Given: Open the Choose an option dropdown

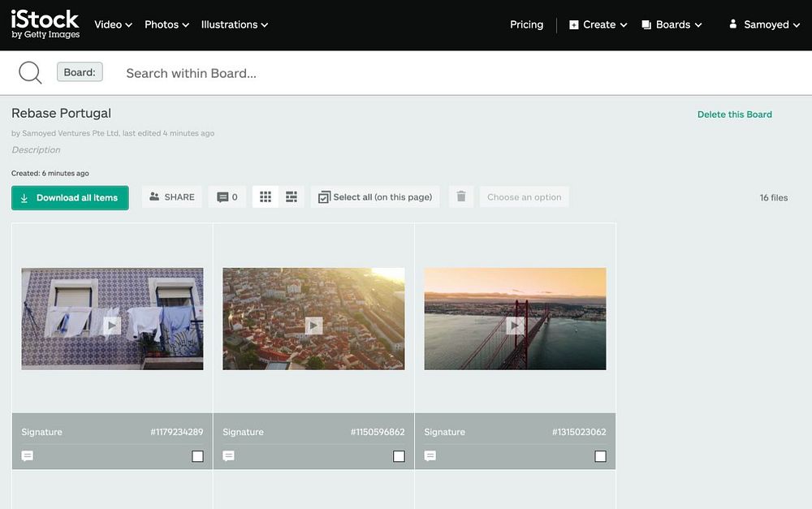Looking at the screenshot, I should [524, 196].
